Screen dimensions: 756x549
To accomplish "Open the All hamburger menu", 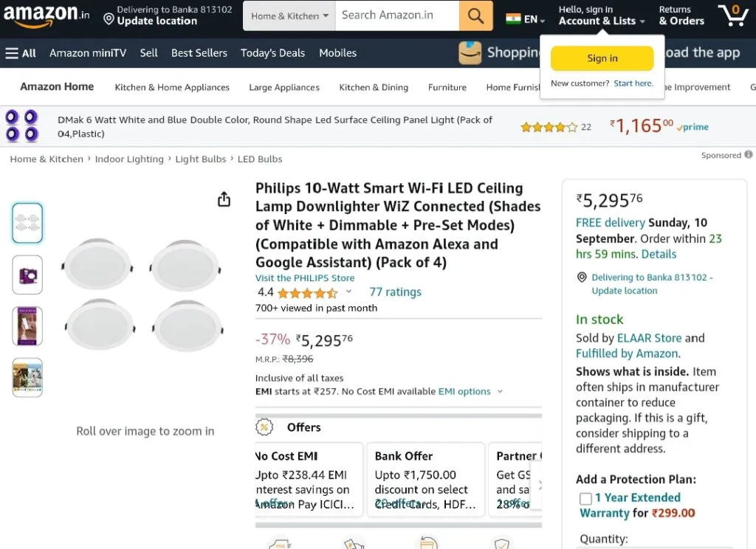I will click(x=21, y=53).
